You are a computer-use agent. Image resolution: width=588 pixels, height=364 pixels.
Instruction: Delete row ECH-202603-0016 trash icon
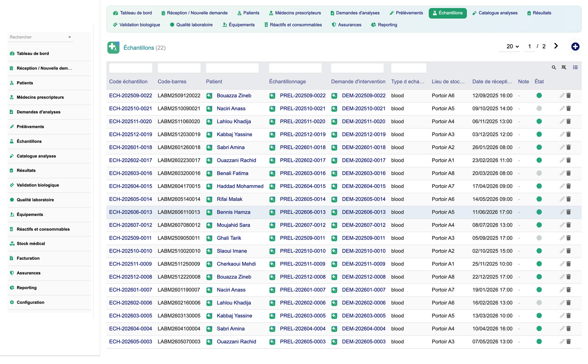[568, 173]
